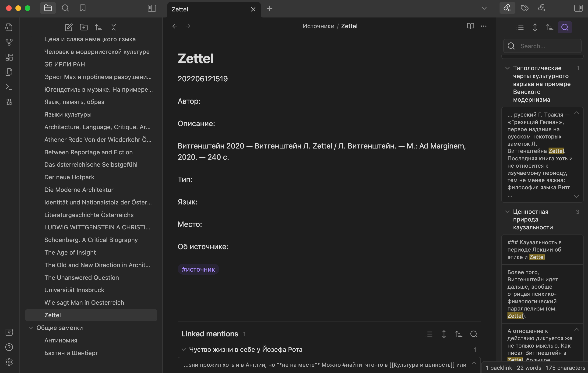588x373 pixels.
Task: Open the tags panel tab icon
Action: pos(525,8)
